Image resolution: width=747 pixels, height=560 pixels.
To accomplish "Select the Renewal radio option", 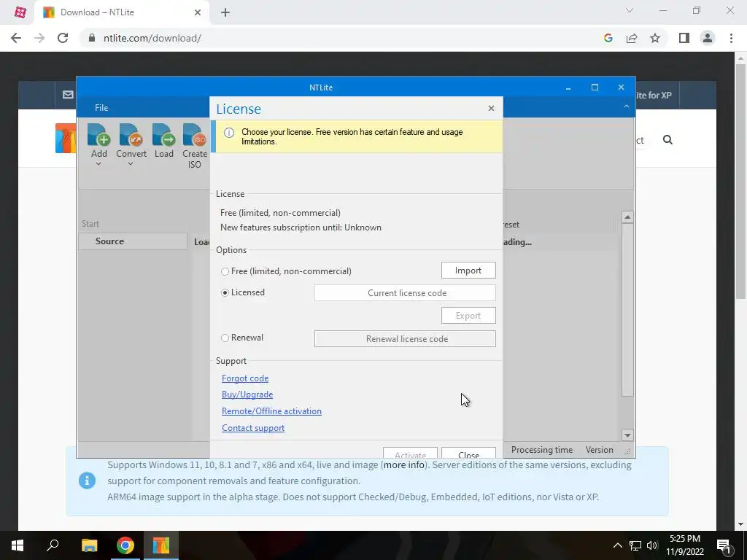I will [225, 338].
